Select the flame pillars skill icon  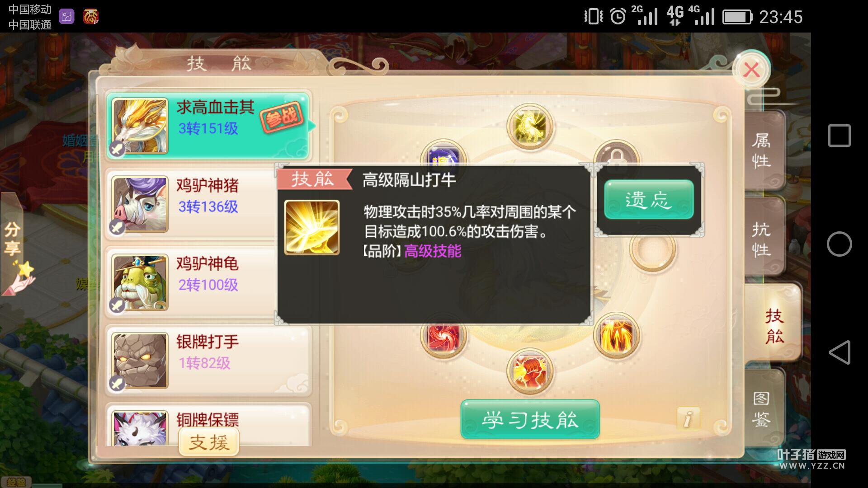[617, 336]
